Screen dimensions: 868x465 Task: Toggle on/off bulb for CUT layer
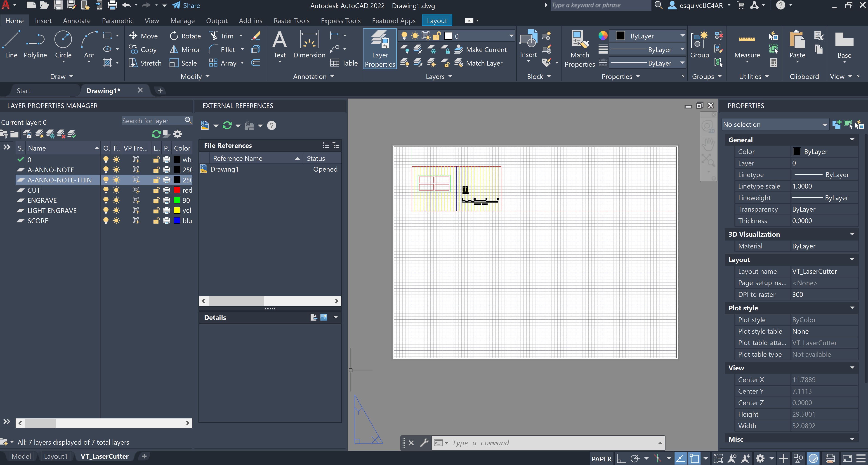(106, 190)
